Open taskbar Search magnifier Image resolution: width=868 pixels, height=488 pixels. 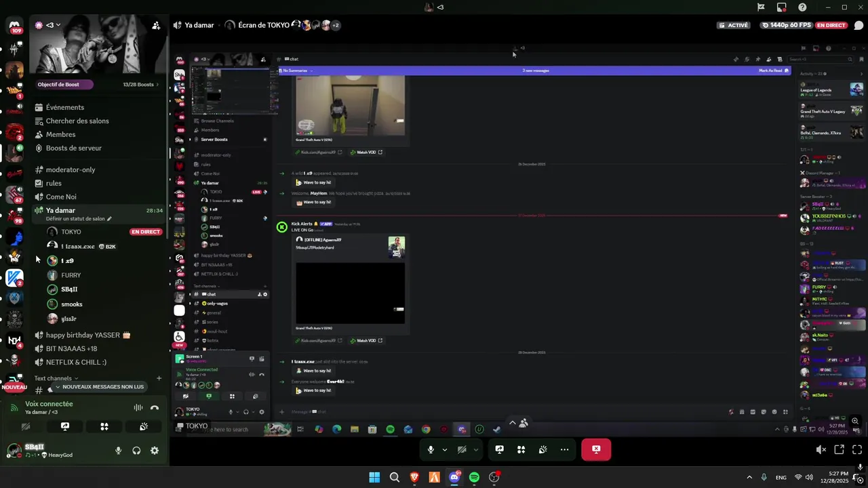coord(394,477)
